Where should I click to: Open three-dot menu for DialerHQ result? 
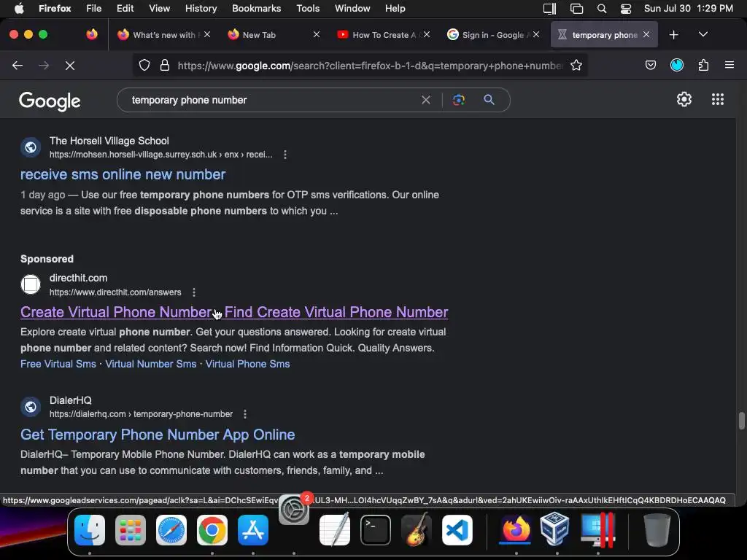point(245,414)
